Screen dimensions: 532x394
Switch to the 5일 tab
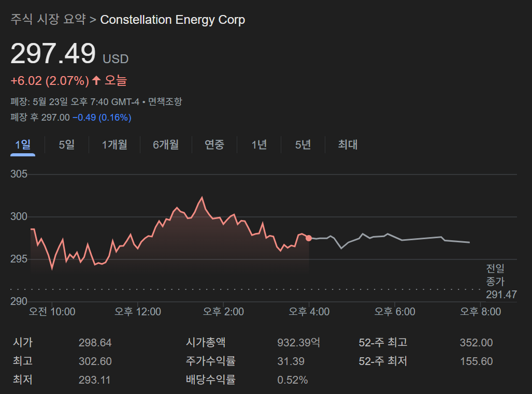66,145
